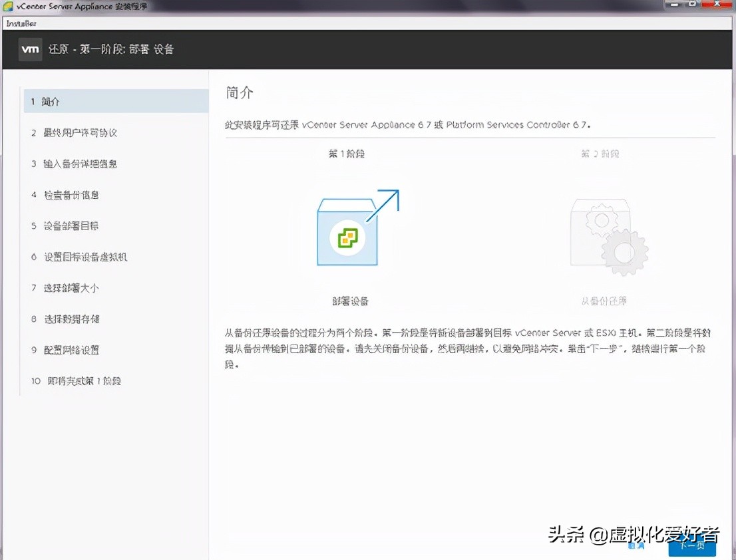Click the vm logo in the header
The width and height of the screenshot is (736, 560).
coord(29,49)
